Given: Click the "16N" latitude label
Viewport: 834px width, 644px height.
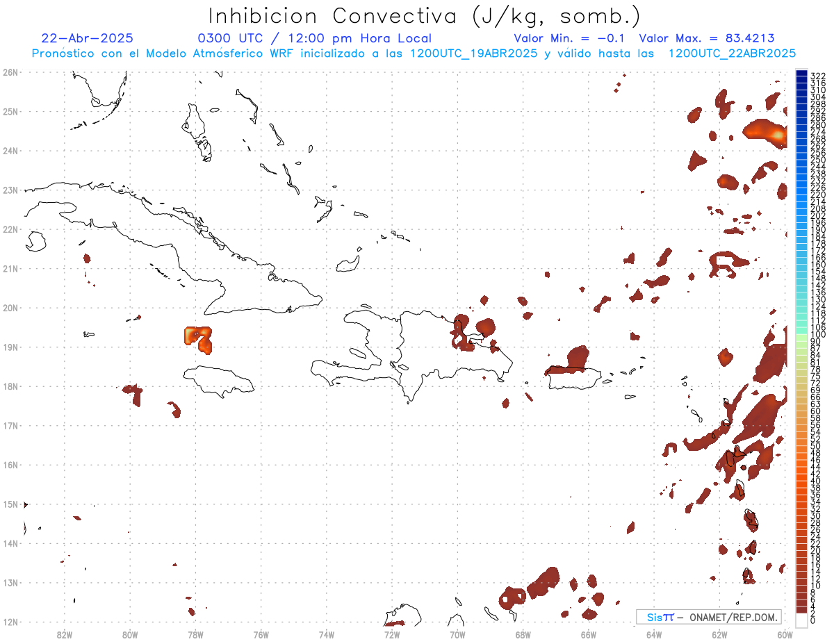Looking at the screenshot, I should 10,465.
